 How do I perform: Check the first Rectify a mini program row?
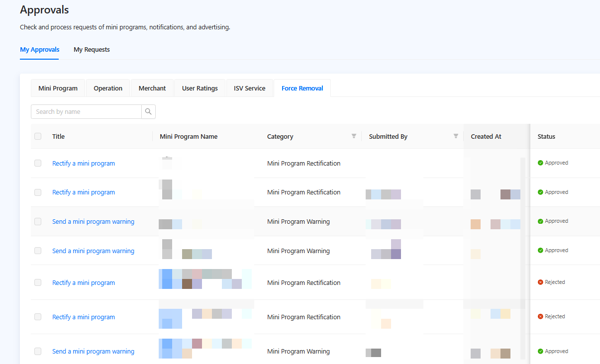pyautogui.click(x=38, y=163)
